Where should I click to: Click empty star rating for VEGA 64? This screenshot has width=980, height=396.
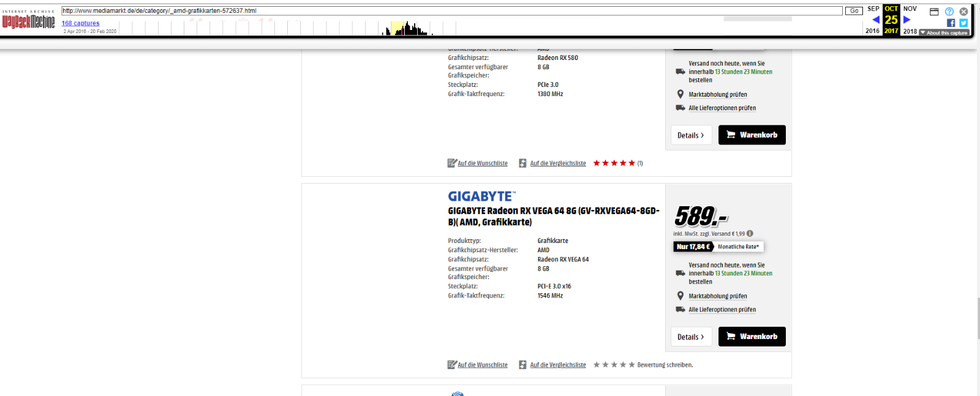pyautogui.click(x=614, y=364)
